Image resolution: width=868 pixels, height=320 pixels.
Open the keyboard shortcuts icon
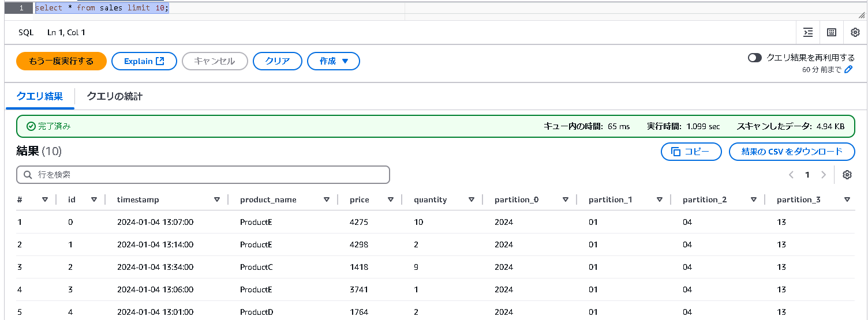click(x=832, y=33)
